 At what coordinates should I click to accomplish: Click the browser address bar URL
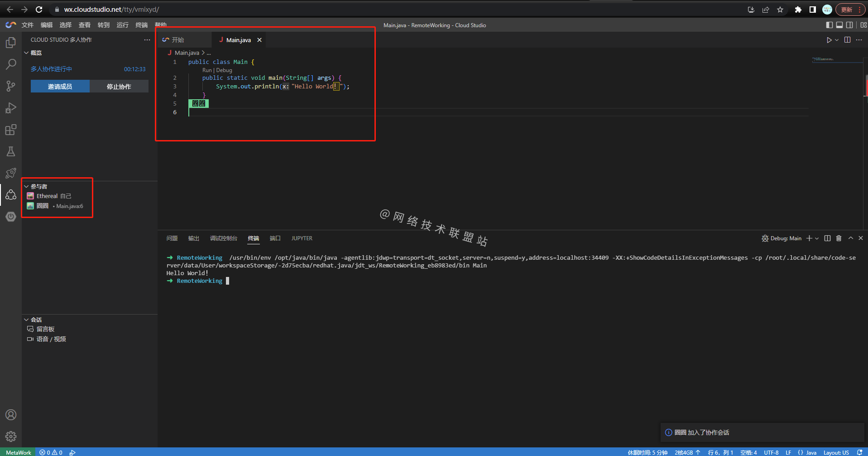click(x=111, y=10)
